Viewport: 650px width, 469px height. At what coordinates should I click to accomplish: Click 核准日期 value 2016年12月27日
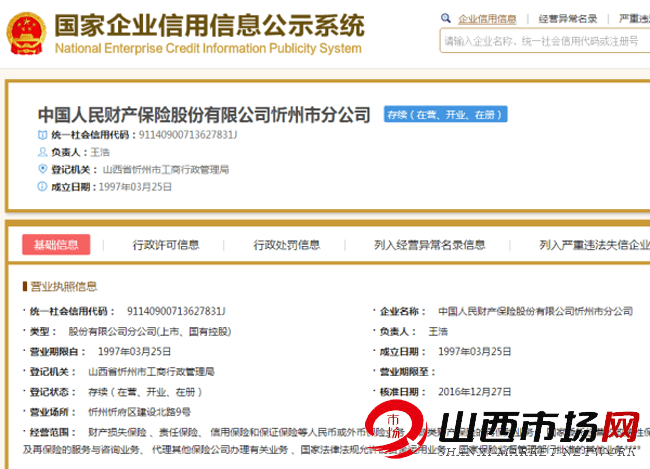(x=475, y=392)
